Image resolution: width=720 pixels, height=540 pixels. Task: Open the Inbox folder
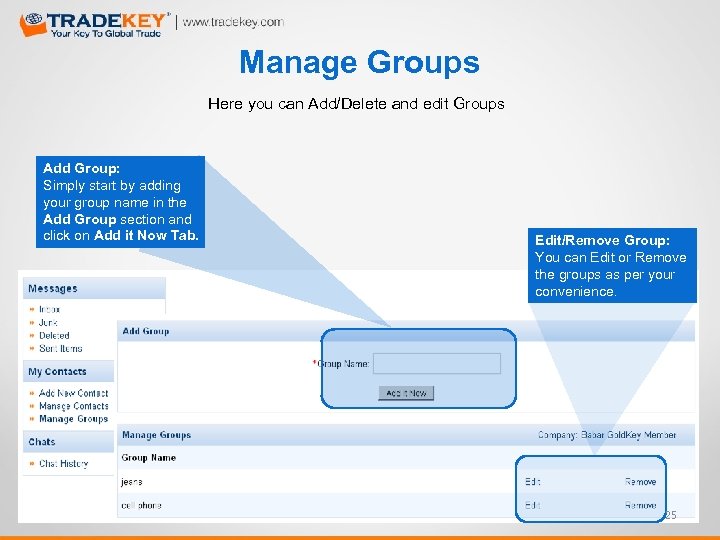coord(49,309)
